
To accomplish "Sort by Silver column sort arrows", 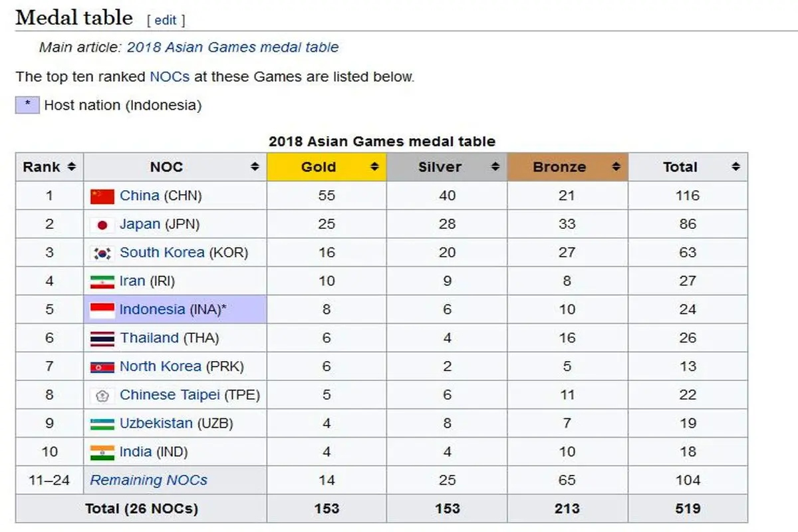I will point(495,167).
